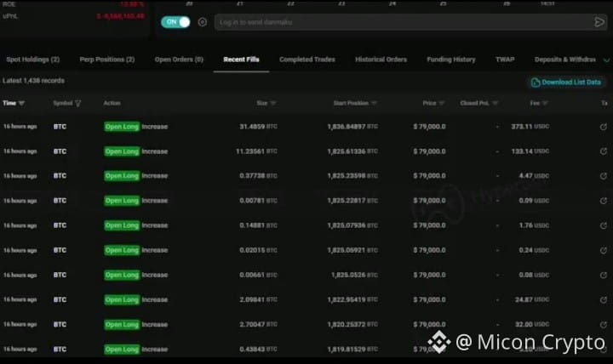Select fee value 0.24 USDC
The height and width of the screenshot is (364, 613).
(x=534, y=250)
